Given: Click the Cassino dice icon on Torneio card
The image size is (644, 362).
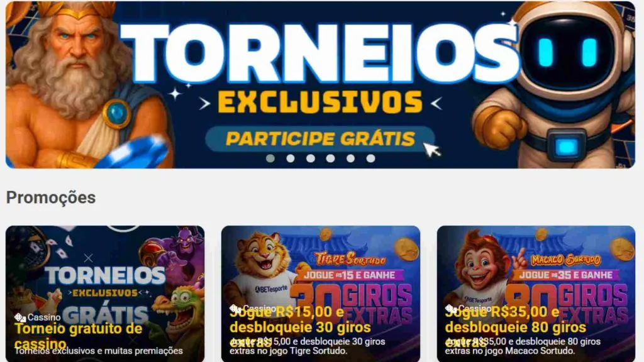Looking at the screenshot, I should 19,317.
